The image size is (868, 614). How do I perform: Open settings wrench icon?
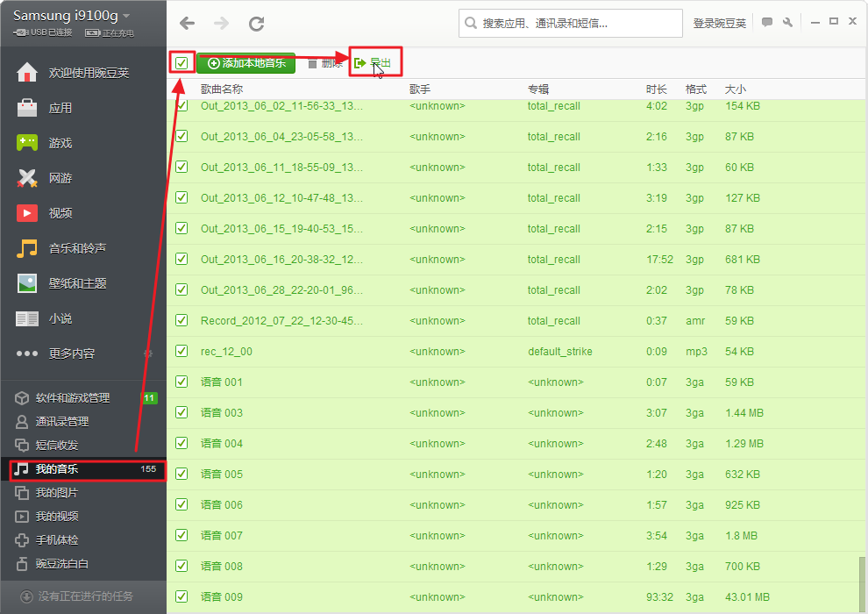pyautogui.click(x=787, y=22)
